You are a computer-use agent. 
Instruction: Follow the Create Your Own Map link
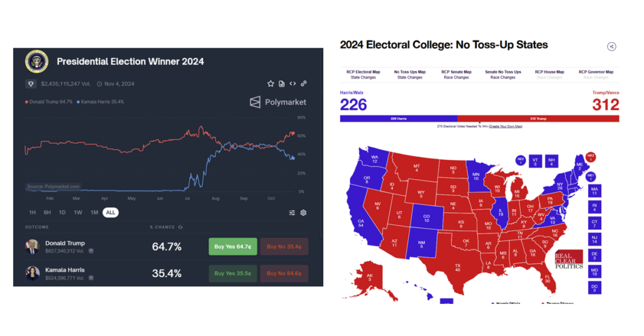click(x=505, y=126)
